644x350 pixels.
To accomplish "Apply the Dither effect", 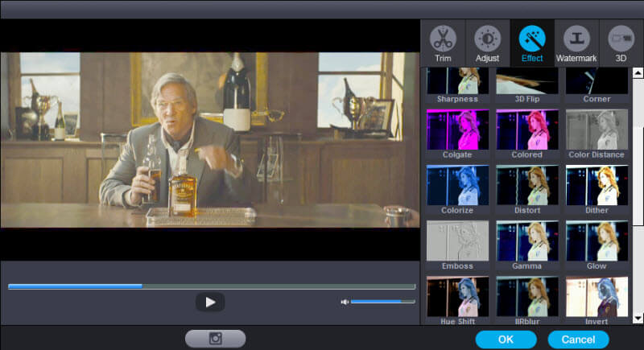I will [x=597, y=190].
